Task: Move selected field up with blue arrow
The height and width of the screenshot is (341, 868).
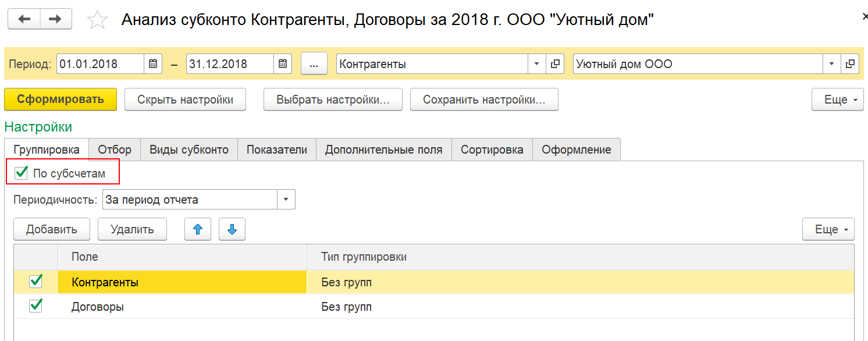Action: (198, 229)
